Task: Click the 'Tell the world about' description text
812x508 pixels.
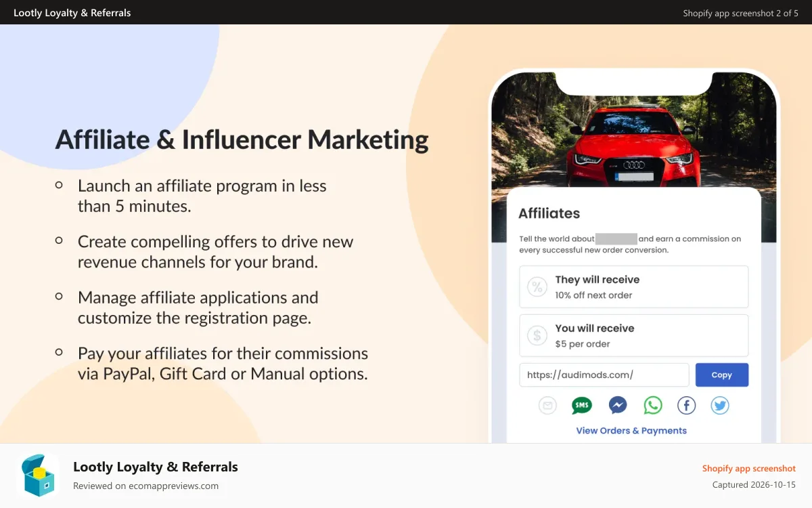Action: click(630, 245)
